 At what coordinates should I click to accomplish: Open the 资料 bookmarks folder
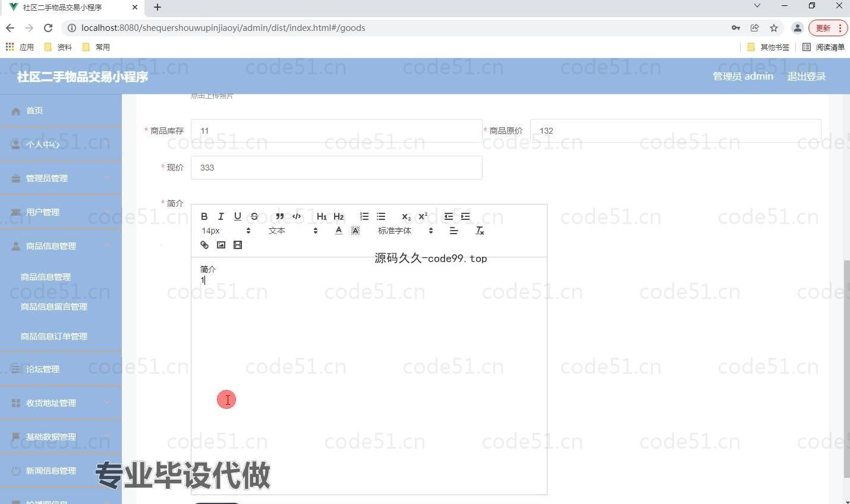[x=58, y=47]
